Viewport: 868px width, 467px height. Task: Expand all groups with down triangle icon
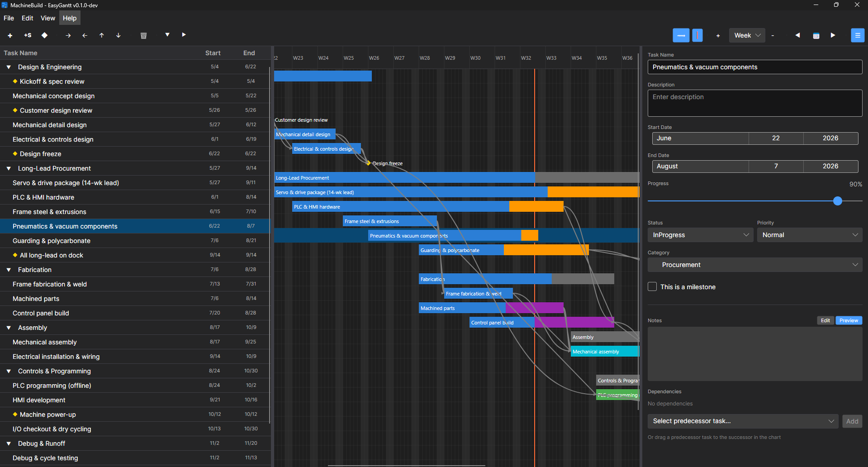click(167, 35)
